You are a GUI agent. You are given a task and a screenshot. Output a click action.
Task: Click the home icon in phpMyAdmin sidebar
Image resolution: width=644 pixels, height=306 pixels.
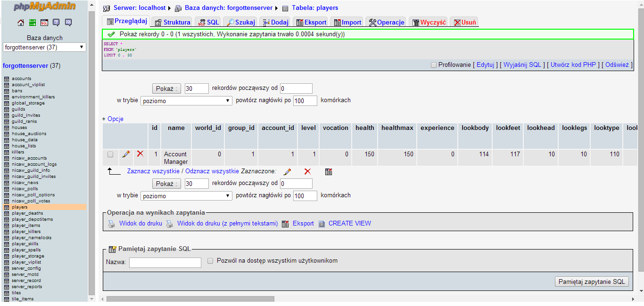pyautogui.click(x=21, y=22)
